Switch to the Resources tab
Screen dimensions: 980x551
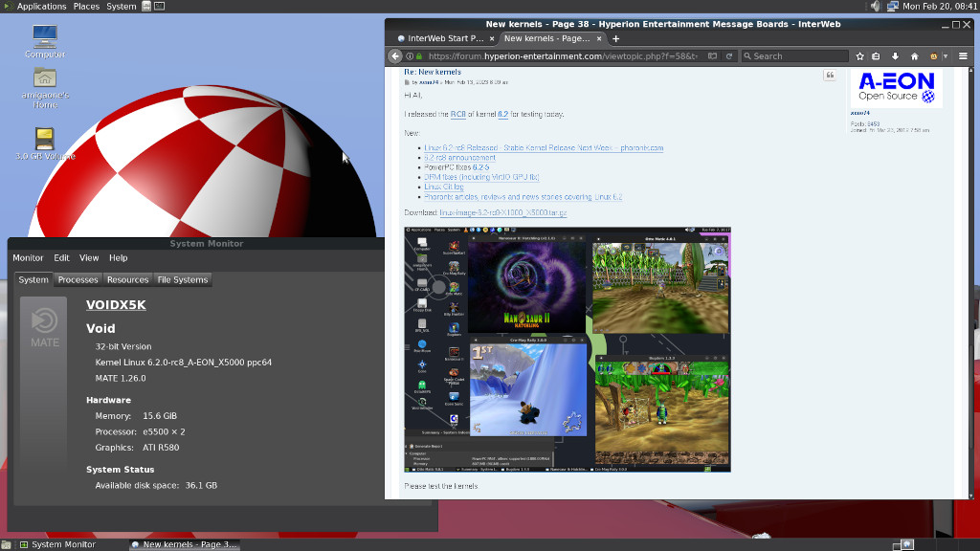pyautogui.click(x=127, y=280)
